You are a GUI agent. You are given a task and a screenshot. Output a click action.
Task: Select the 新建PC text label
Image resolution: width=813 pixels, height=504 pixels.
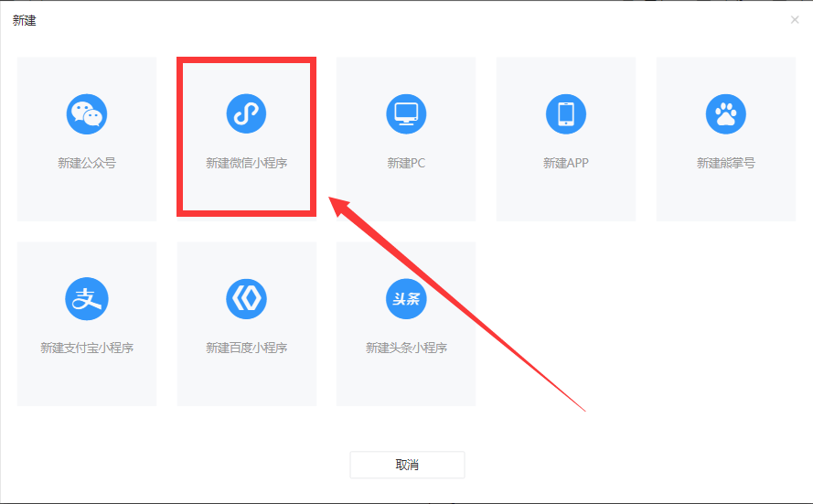point(406,164)
